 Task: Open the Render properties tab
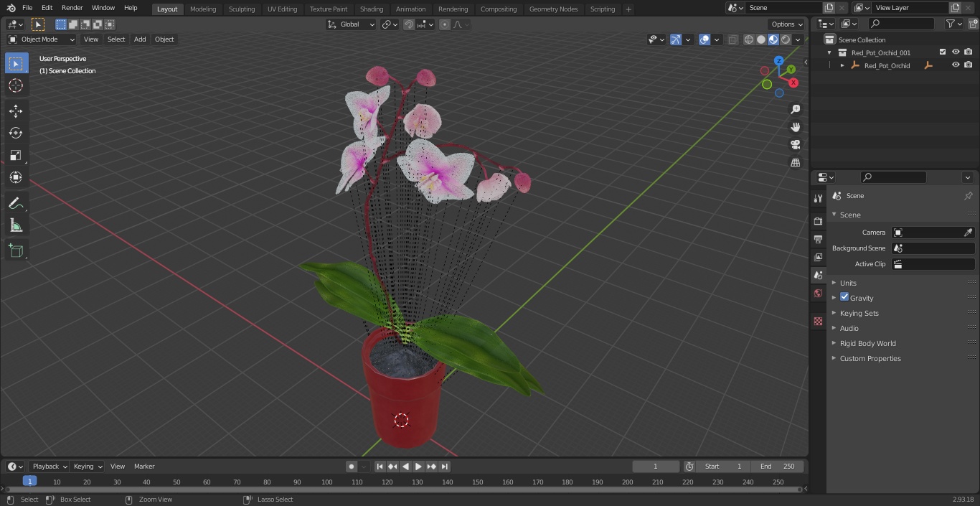coord(818,221)
